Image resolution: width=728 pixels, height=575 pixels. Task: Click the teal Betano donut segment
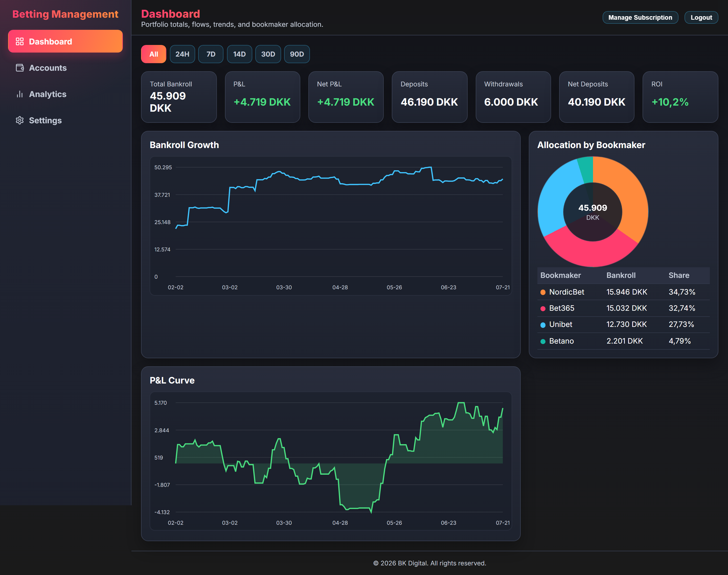[586, 170]
